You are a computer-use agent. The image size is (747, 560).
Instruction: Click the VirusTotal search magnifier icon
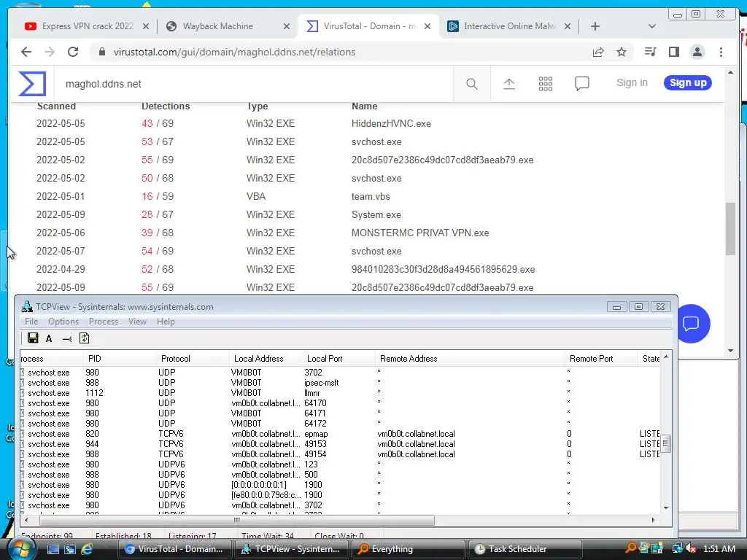pyautogui.click(x=472, y=84)
